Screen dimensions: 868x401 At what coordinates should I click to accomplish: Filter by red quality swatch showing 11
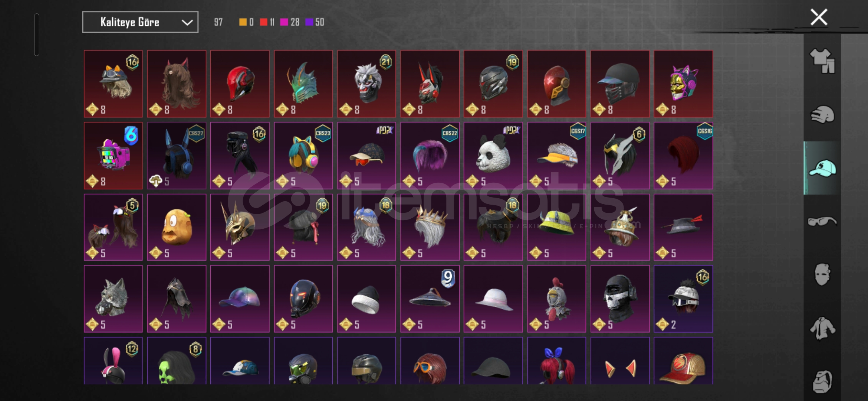point(267,22)
